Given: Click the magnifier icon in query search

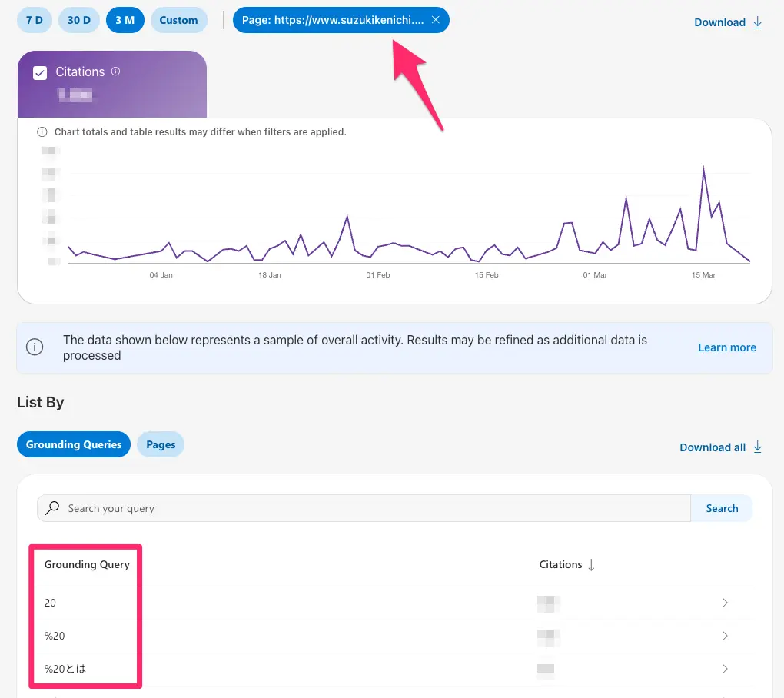Looking at the screenshot, I should [52, 508].
